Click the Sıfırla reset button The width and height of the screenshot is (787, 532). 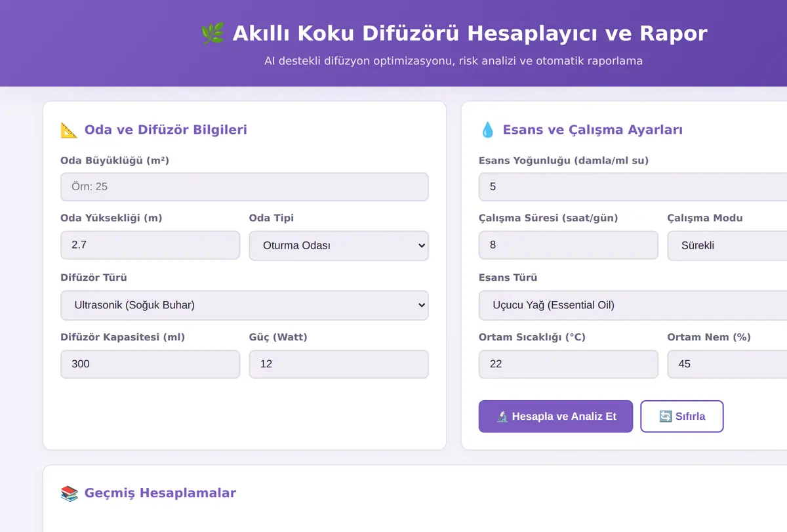click(x=682, y=417)
